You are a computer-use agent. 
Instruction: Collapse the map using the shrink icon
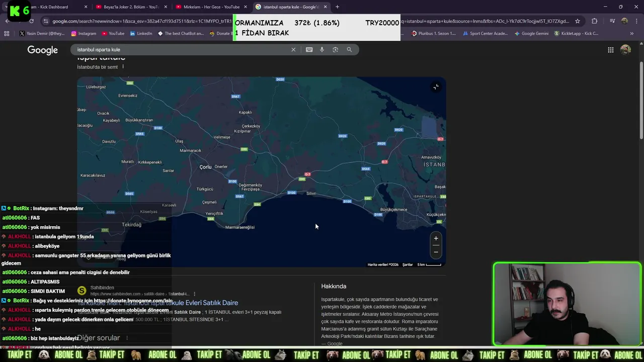click(x=436, y=86)
